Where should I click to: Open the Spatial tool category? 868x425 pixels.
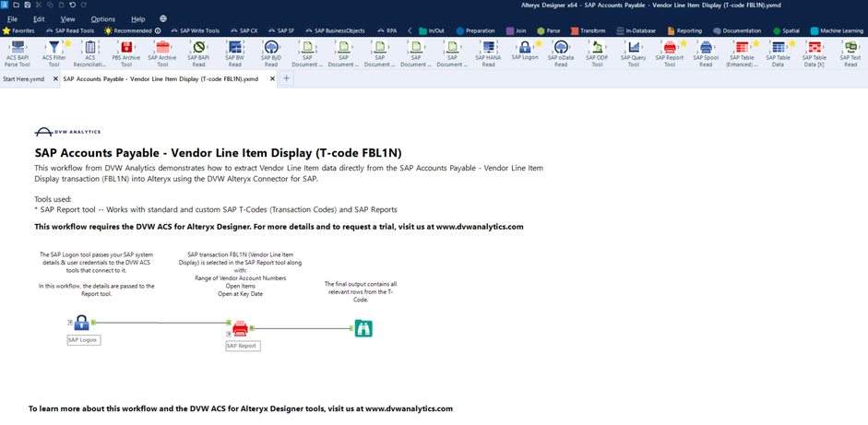786,31
